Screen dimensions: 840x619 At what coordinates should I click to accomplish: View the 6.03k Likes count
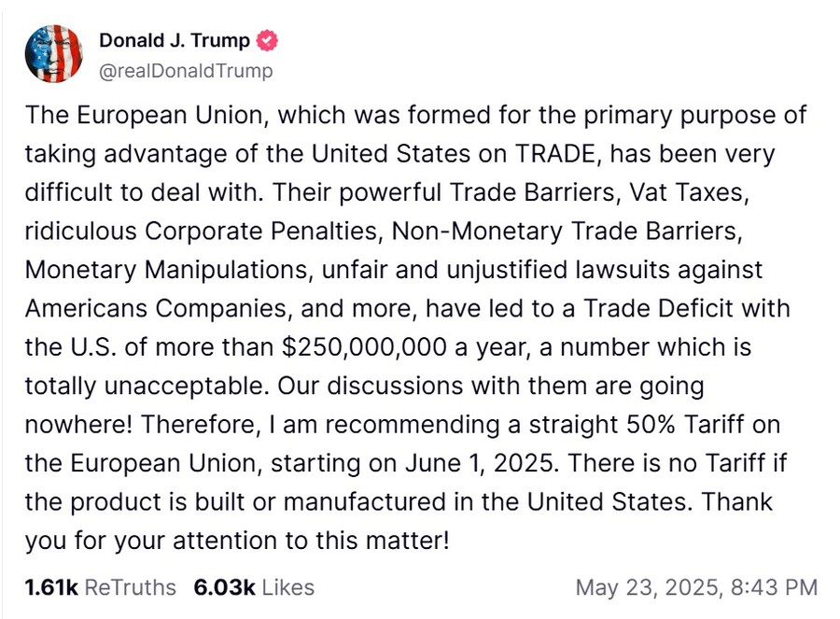point(224,588)
